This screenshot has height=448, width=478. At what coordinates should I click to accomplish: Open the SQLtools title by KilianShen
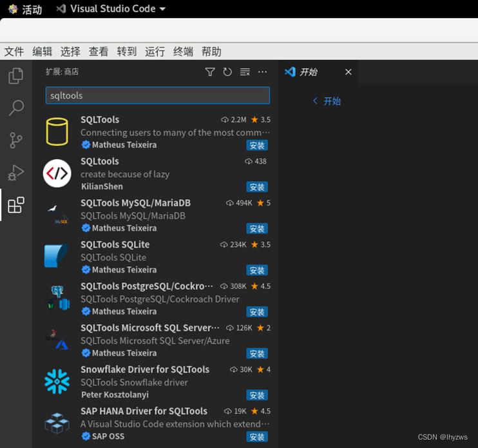click(100, 161)
